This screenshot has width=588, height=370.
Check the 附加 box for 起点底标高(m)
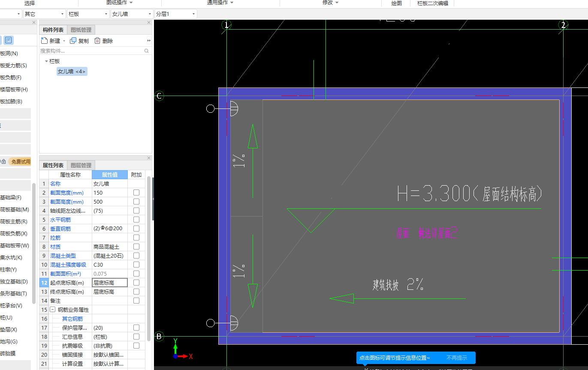(136, 283)
